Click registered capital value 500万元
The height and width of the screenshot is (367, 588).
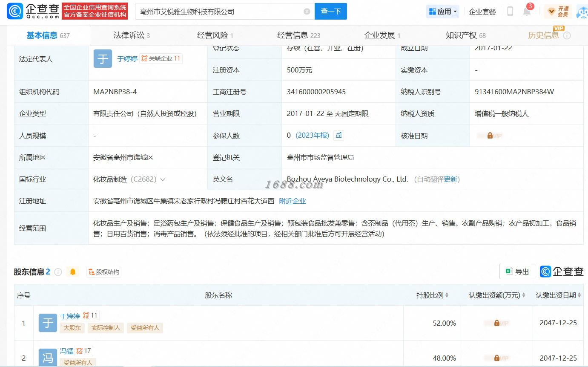(x=299, y=70)
